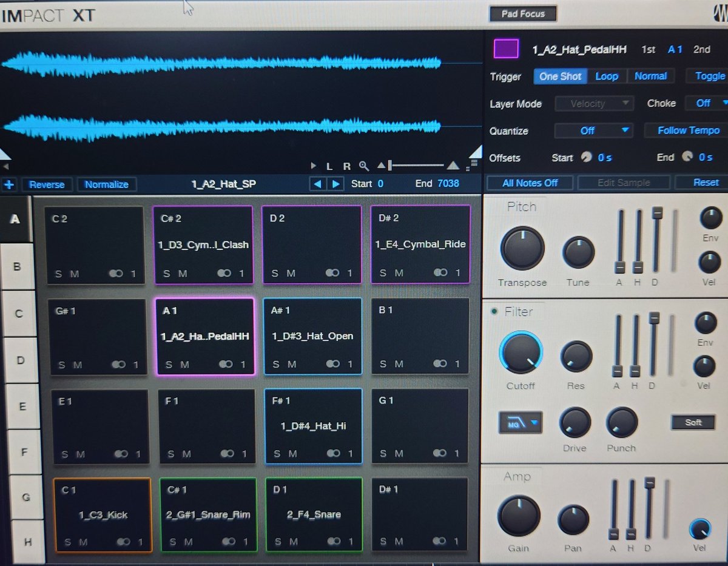The height and width of the screenshot is (566, 728).
Task: Click the End offset knob
Action: tap(687, 157)
